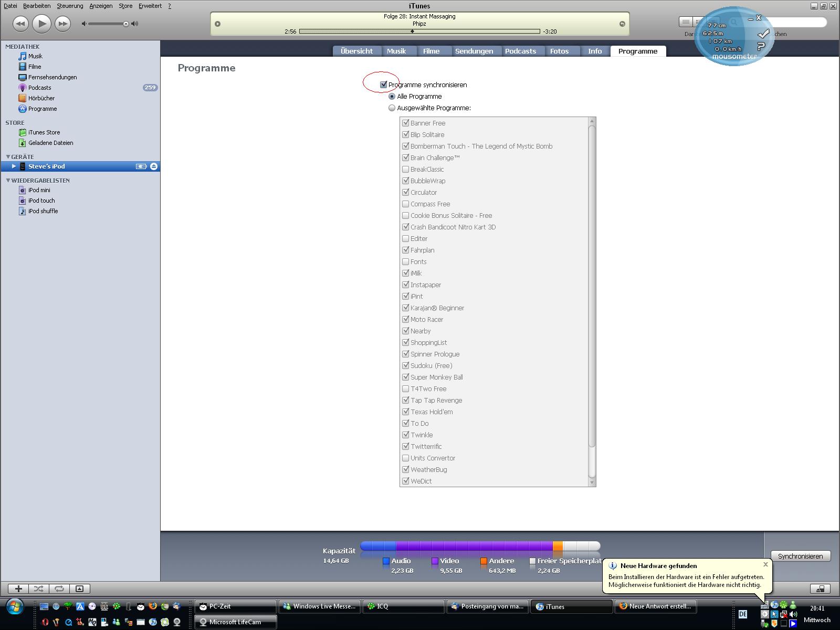This screenshot has width=840, height=630.
Task: Switch to Microsoft LifeCam in taskbar
Action: 235,622
